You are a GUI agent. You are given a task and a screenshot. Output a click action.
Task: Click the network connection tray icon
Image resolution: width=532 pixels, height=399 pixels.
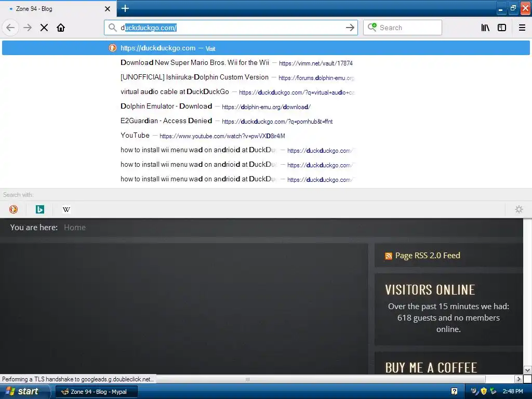[x=494, y=391]
